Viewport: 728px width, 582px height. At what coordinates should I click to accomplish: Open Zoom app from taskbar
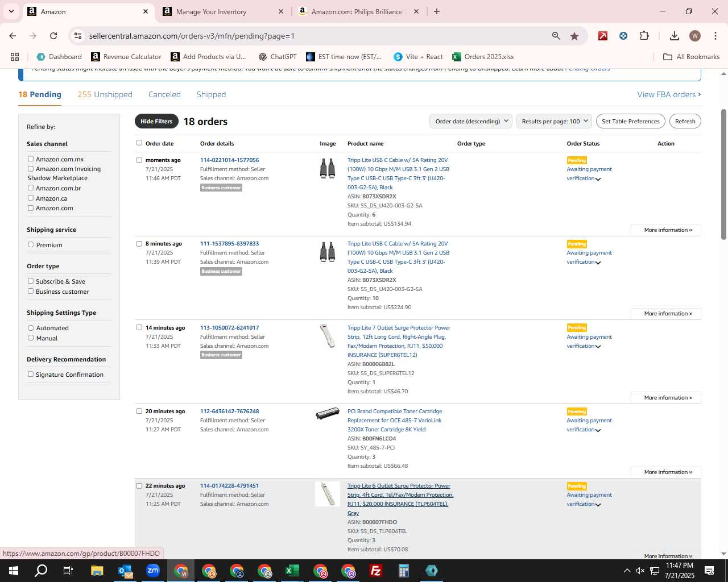pyautogui.click(x=153, y=571)
